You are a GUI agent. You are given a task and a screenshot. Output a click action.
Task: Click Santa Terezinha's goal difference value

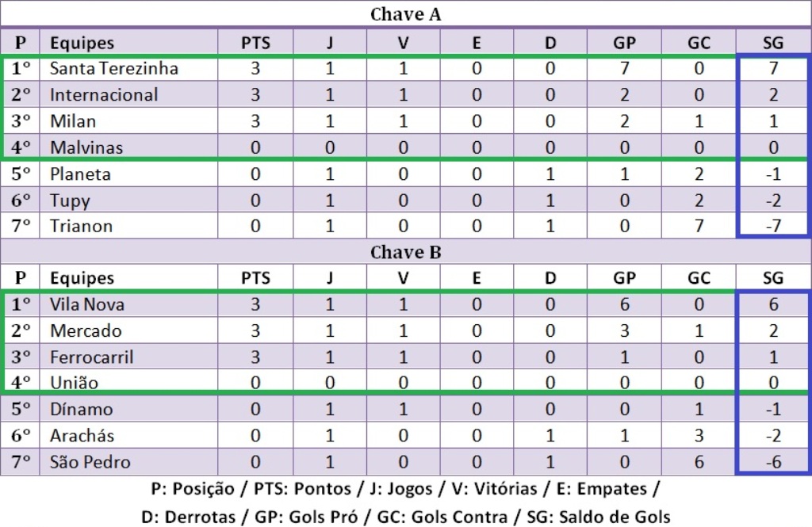point(773,68)
